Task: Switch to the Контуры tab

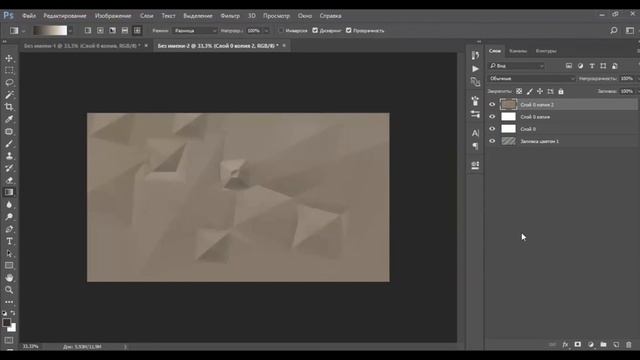Action: click(x=546, y=51)
